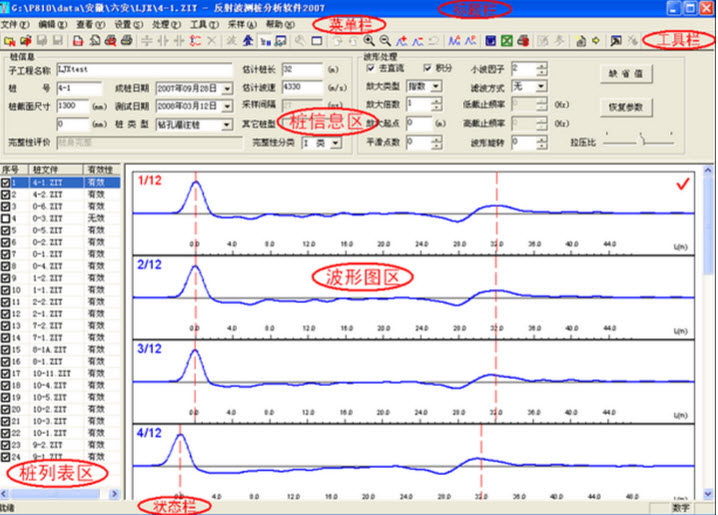
Task: Open the 设置 (Settings) menu
Action: (129, 24)
